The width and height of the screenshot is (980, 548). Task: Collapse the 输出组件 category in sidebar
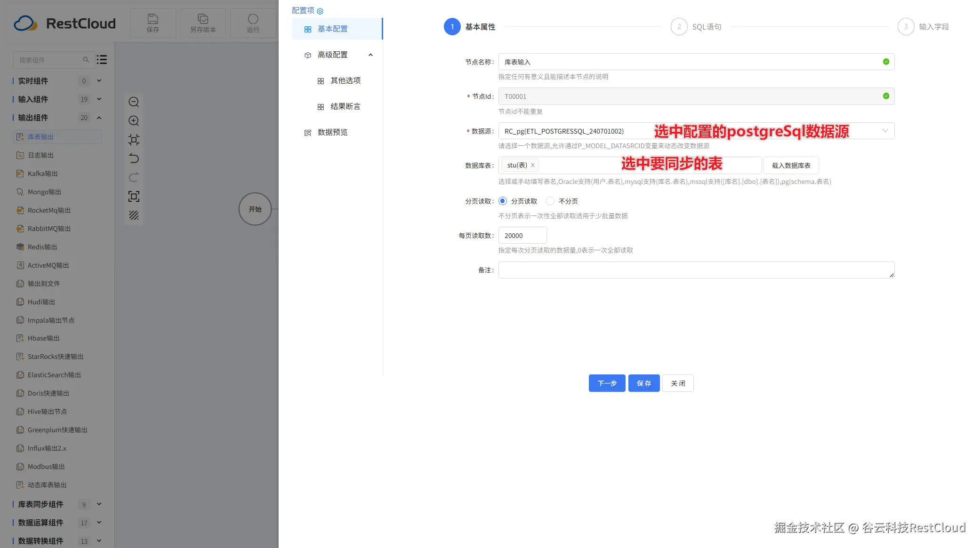[99, 118]
